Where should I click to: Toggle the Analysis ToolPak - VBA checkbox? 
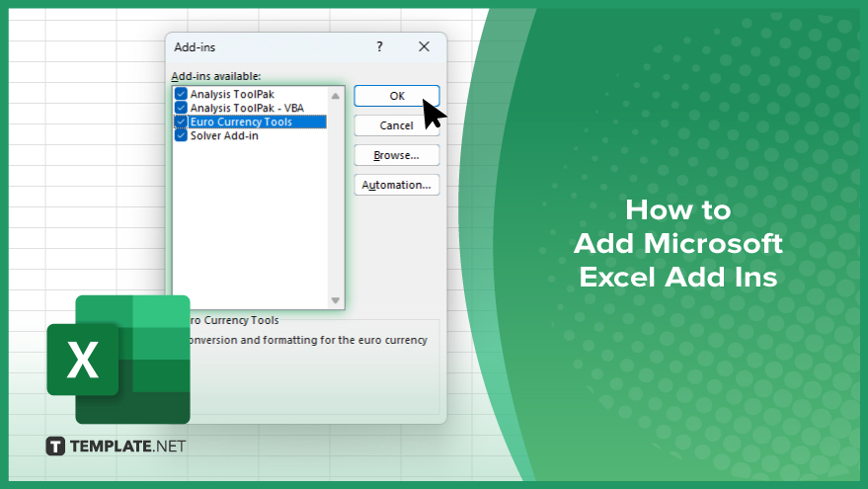coord(181,108)
